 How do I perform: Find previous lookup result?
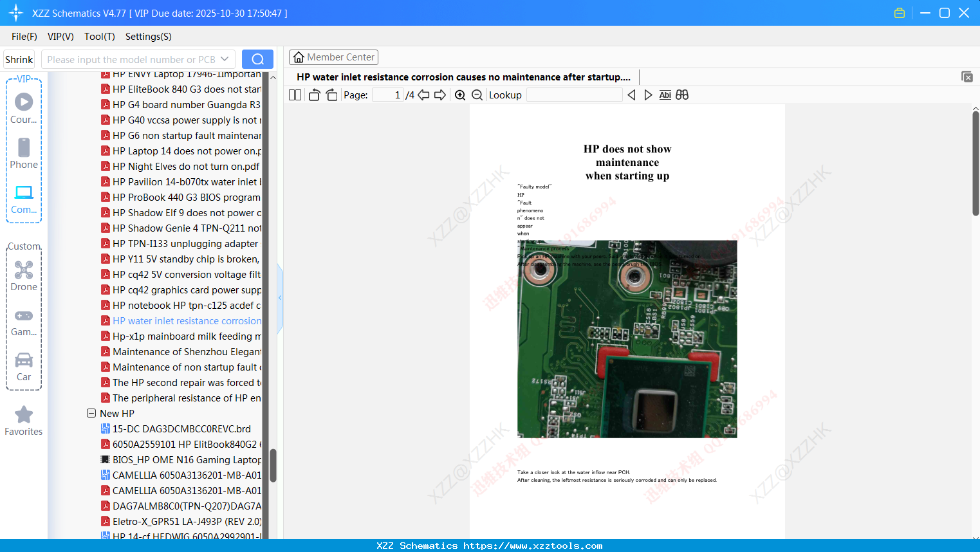pos(631,95)
